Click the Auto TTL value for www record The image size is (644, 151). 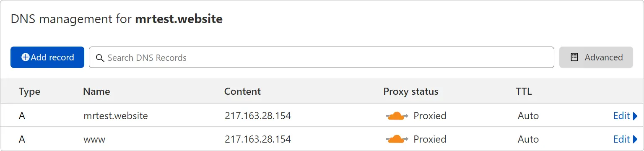(528, 139)
